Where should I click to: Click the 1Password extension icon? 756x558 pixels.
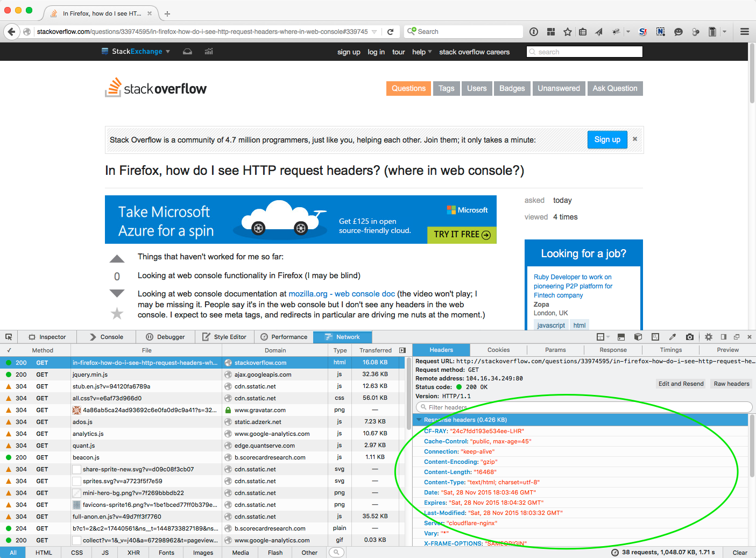(534, 32)
